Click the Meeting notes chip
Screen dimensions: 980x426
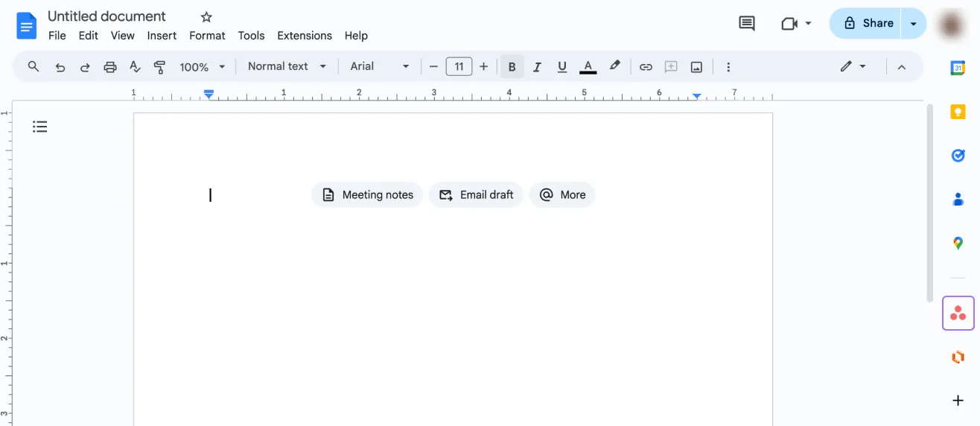367,195
